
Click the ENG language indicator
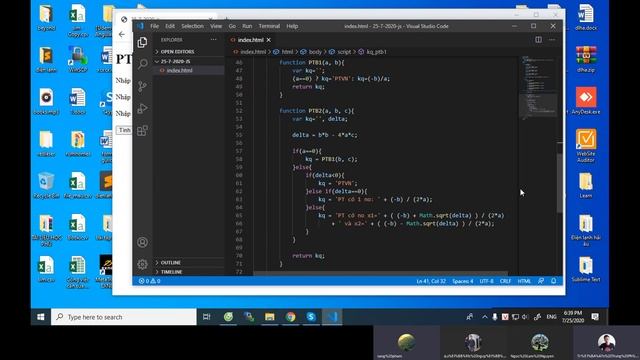click(x=551, y=317)
